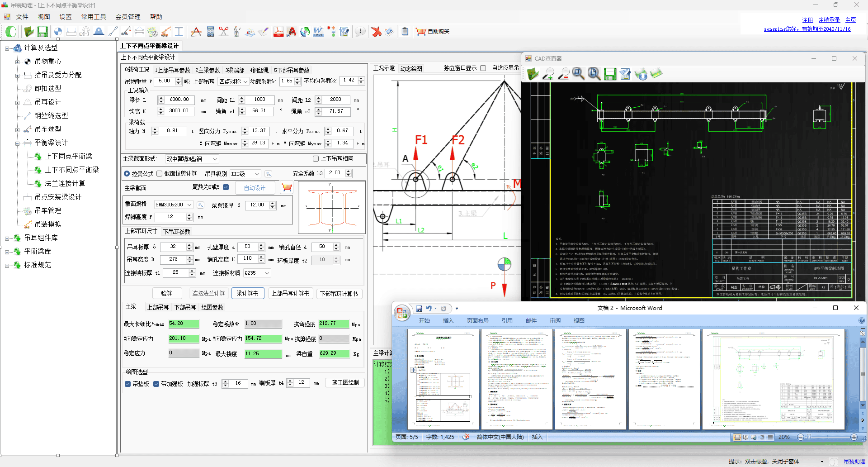Viewport: 868px width, 467px height.
Task: Zoom out using CAD viewer magnifier minus
Action: [x=563, y=74]
